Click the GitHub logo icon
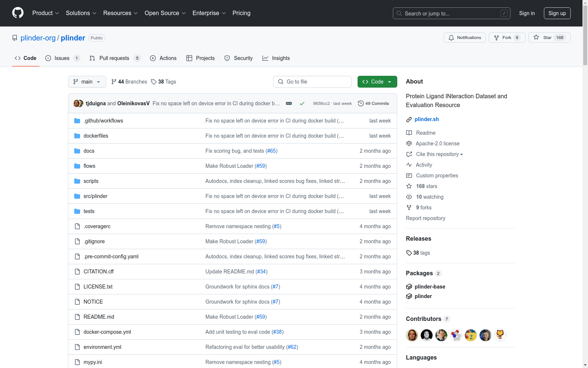The height and width of the screenshot is (368, 588). point(18,13)
